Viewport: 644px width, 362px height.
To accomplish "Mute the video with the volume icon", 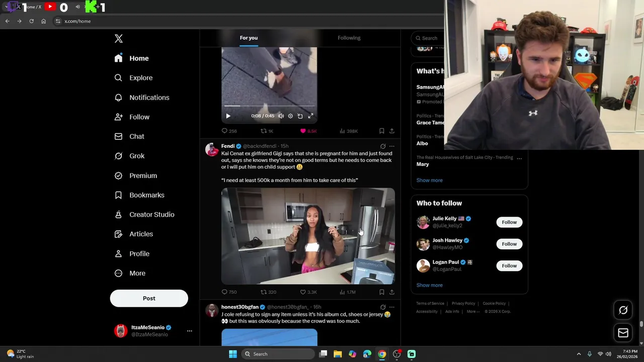I will click(x=281, y=116).
